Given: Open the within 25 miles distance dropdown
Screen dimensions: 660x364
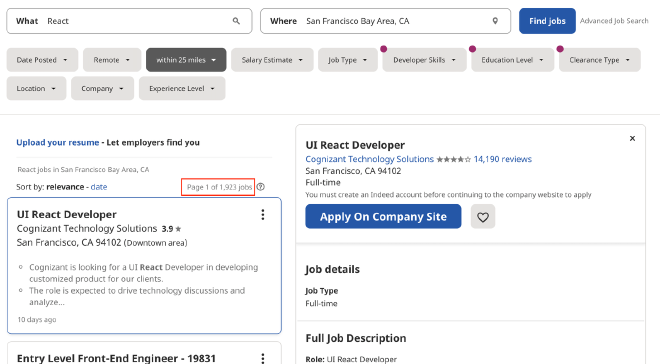Looking at the screenshot, I should (186, 60).
